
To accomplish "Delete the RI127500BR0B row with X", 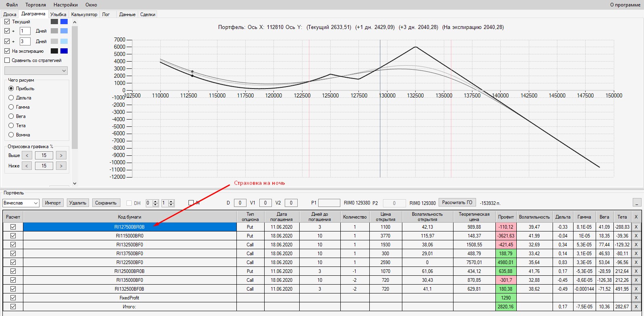I will [x=636, y=227].
